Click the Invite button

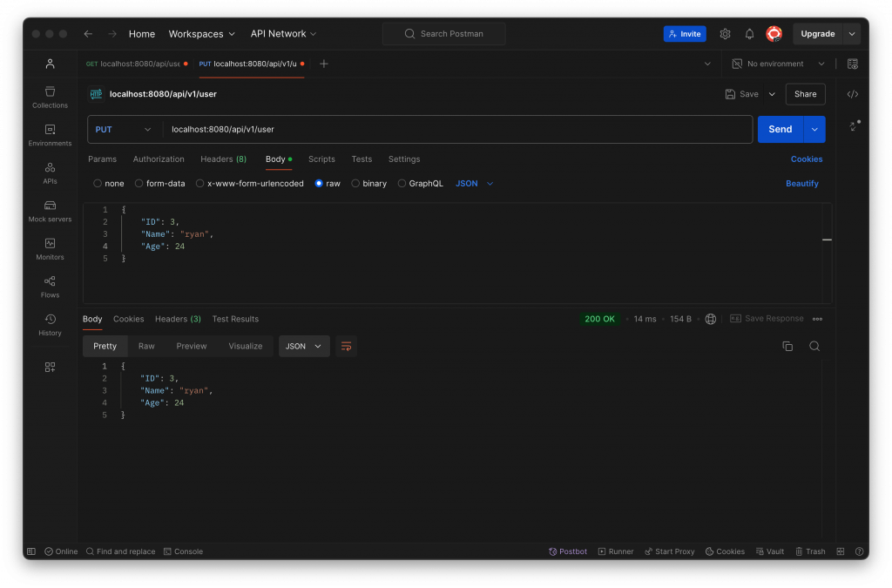(x=685, y=34)
